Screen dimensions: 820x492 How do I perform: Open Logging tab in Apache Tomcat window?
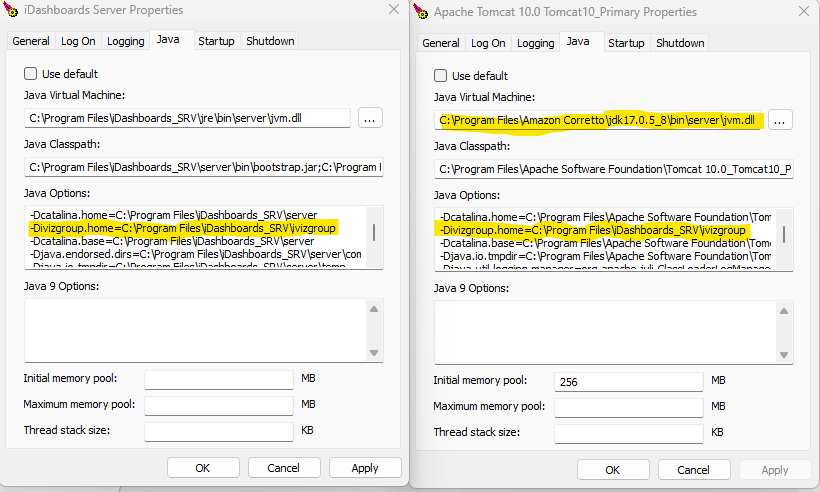click(536, 43)
